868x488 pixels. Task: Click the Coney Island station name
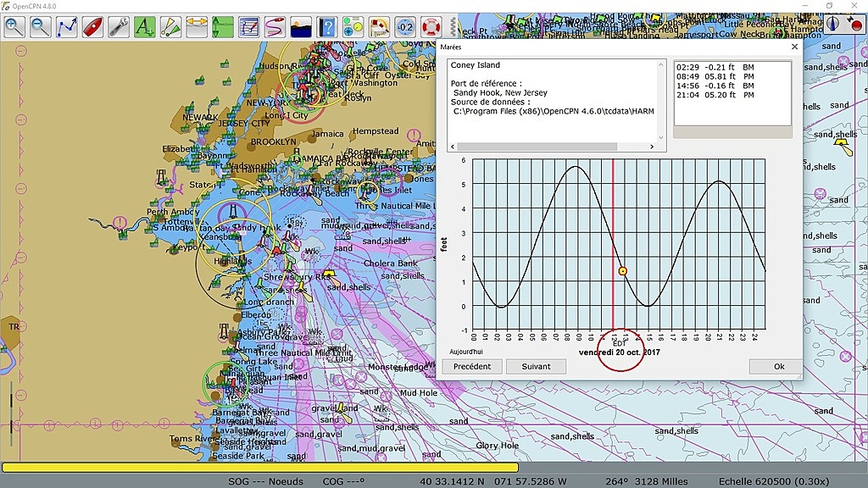(x=475, y=64)
